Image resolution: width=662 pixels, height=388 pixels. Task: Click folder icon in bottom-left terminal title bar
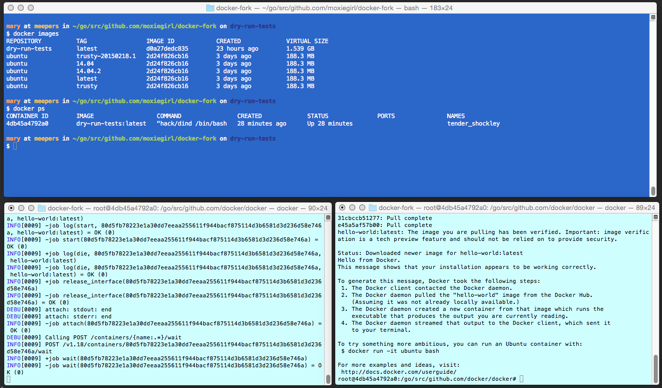click(x=42, y=208)
